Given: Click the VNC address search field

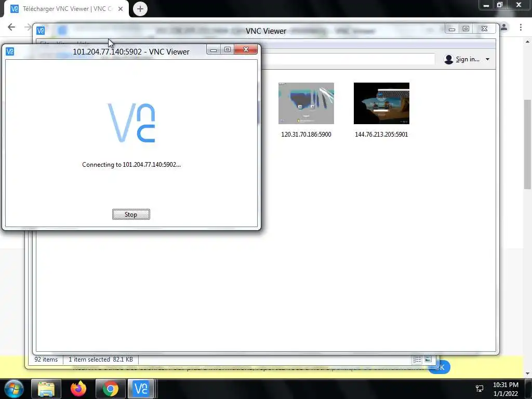Looking at the screenshot, I should (x=348, y=59).
